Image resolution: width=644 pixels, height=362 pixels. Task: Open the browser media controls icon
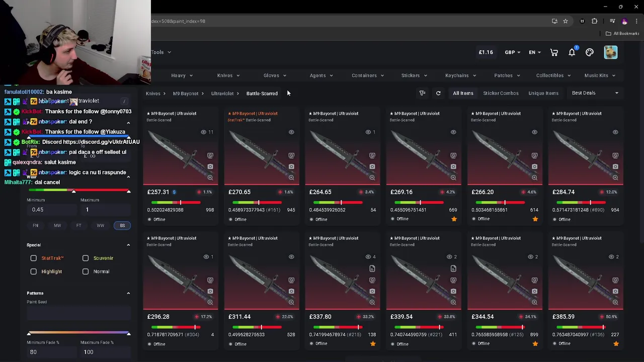(x=612, y=21)
